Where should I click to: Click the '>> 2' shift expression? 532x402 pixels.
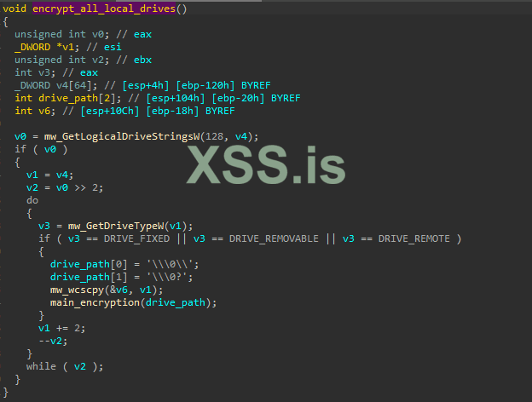(86, 187)
